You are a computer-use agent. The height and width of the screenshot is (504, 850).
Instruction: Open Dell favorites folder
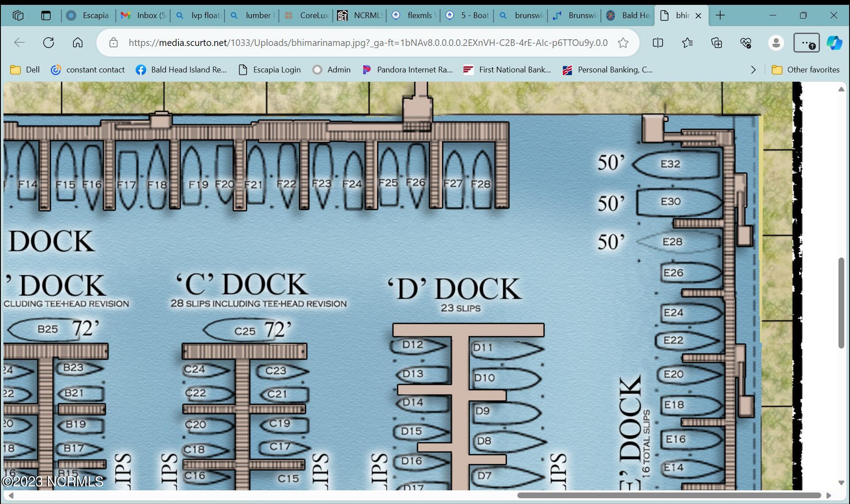(x=25, y=70)
